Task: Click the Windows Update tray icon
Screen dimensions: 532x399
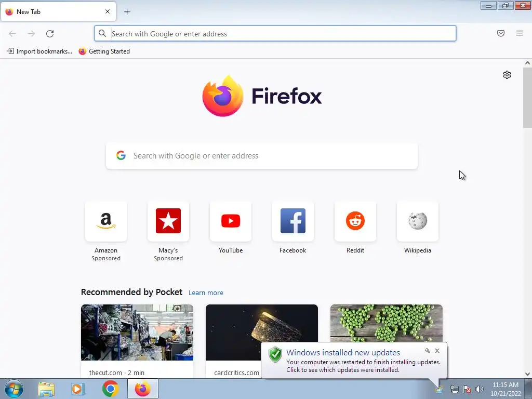Action: (439, 389)
